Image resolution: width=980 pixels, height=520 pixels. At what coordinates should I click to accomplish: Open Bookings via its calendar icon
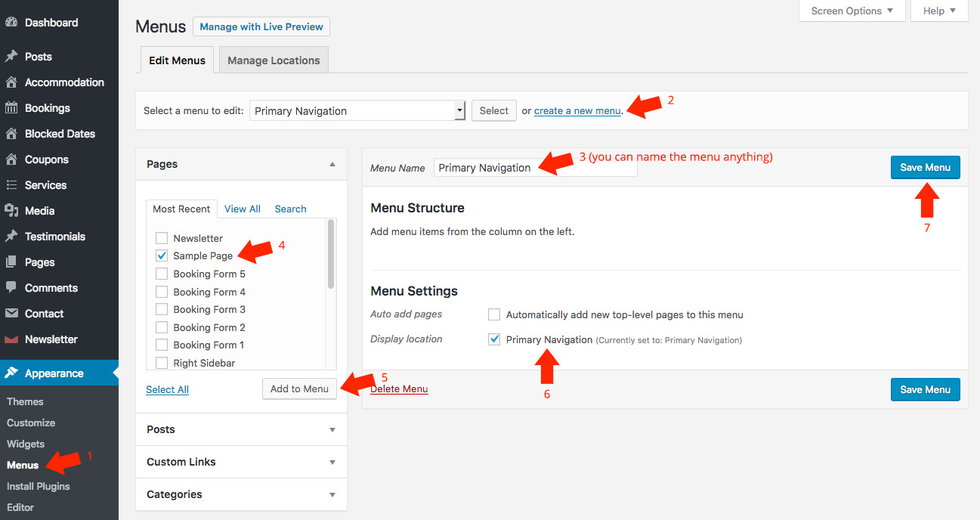(x=11, y=108)
